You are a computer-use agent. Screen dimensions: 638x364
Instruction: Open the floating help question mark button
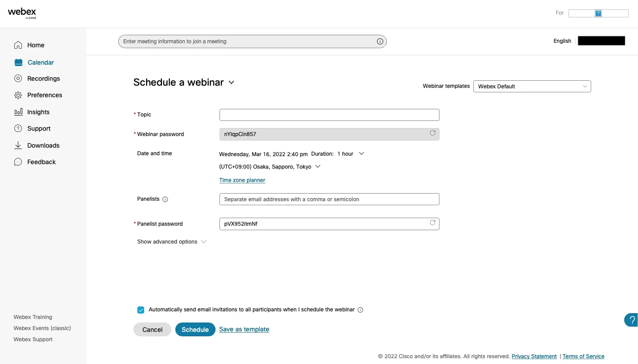tap(631, 320)
